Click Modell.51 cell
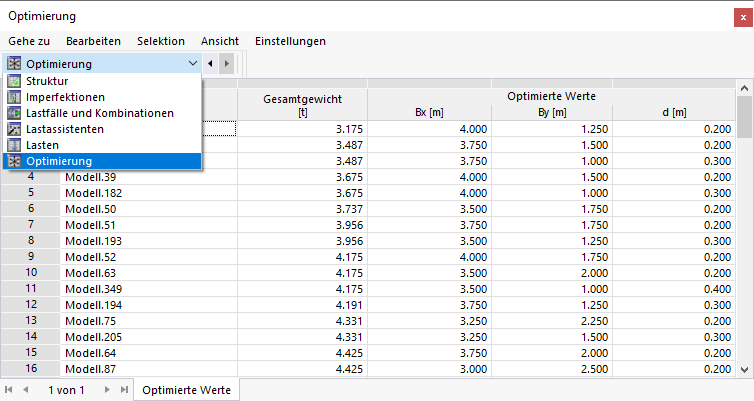The width and height of the screenshot is (754, 401). pos(149,225)
